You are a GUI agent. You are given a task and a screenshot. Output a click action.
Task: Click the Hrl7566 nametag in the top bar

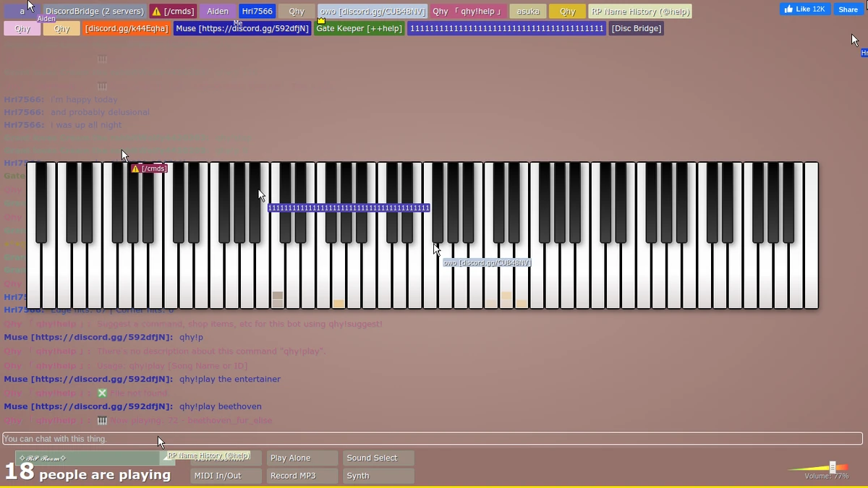(257, 12)
